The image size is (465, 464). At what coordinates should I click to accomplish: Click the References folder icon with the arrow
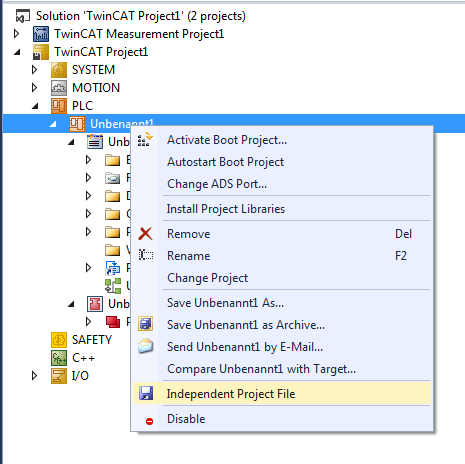113,178
